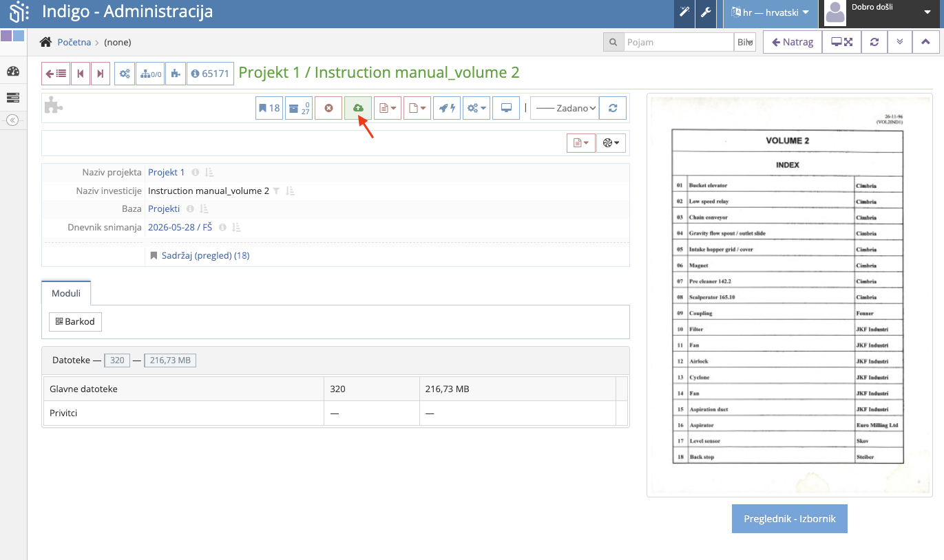944x560 pixels.
Task: Click the archive box icon with 0/27
Action: pyautogui.click(x=299, y=108)
